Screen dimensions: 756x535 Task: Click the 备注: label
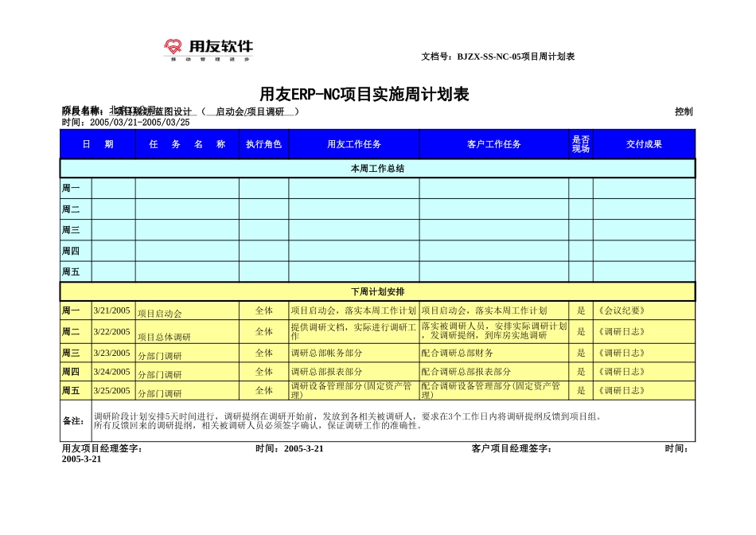click(73, 421)
